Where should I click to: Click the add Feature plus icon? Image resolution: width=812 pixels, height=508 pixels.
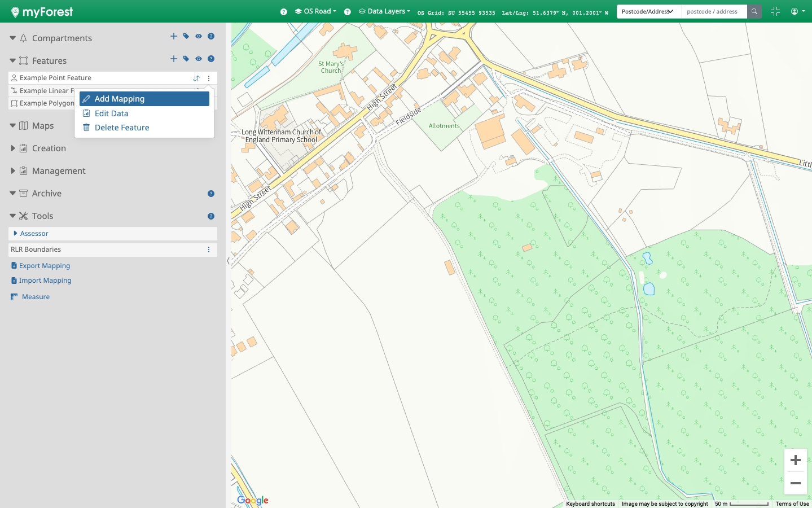(174, 59)
